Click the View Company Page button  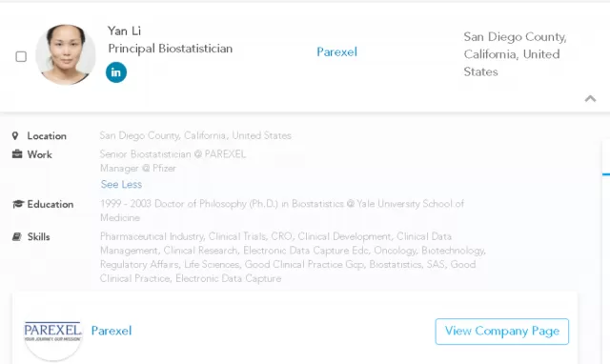tap(502, 332)
